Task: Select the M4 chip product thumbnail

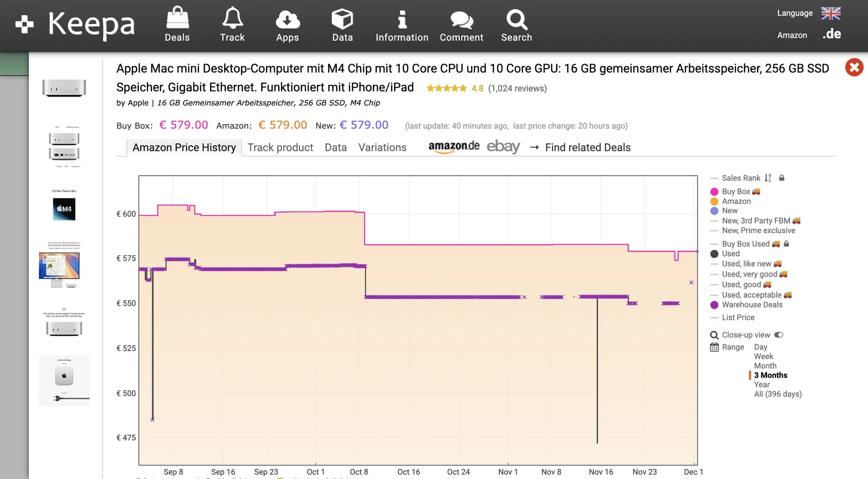Action: (64, 209)
